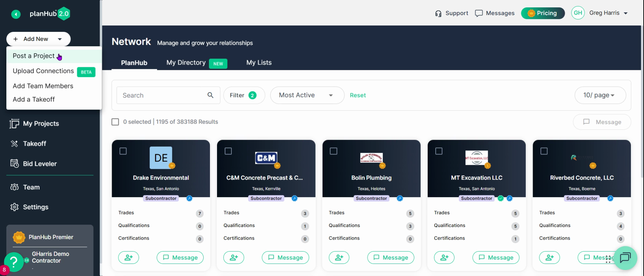Open the Filter options

pos(244,95)
